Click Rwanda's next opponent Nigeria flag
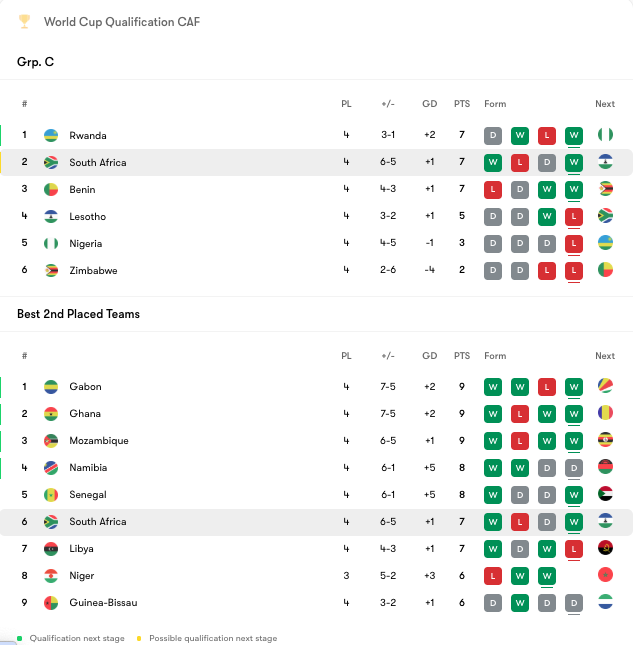 coord(605,136)
